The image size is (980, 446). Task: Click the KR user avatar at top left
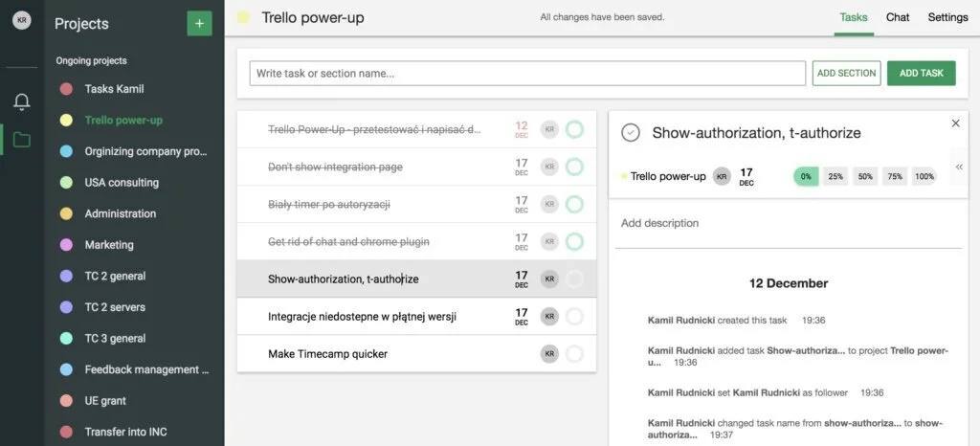[21, 20]
